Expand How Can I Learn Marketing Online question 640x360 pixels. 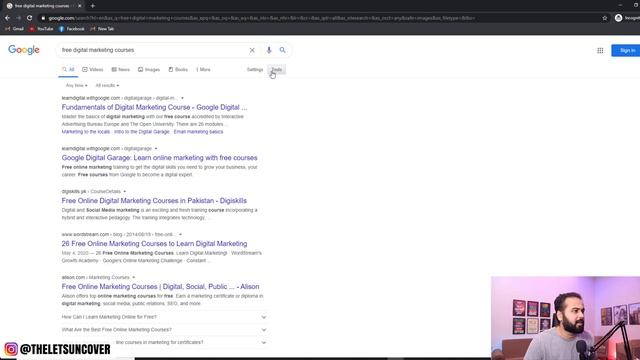[x=164, y=317]
